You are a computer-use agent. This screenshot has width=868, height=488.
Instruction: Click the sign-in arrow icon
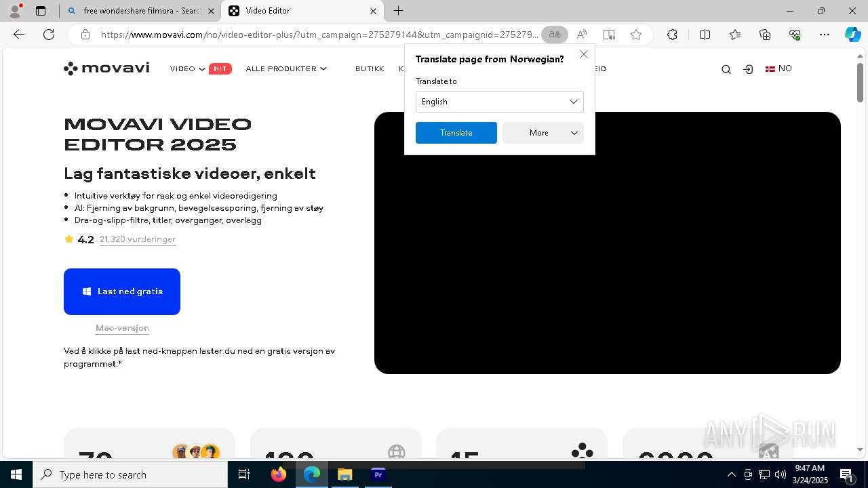[748, 69]
